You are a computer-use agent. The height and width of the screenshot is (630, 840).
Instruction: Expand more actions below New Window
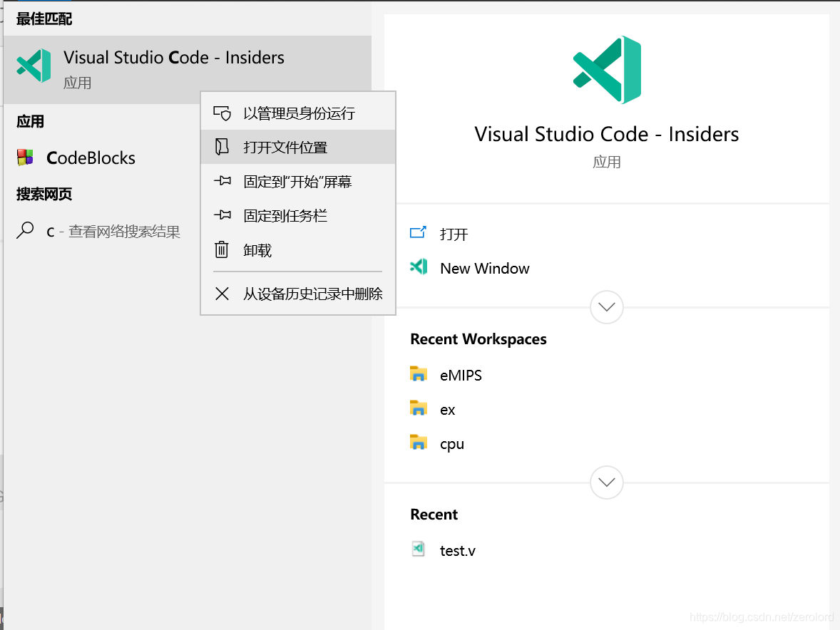pos(607,307)
